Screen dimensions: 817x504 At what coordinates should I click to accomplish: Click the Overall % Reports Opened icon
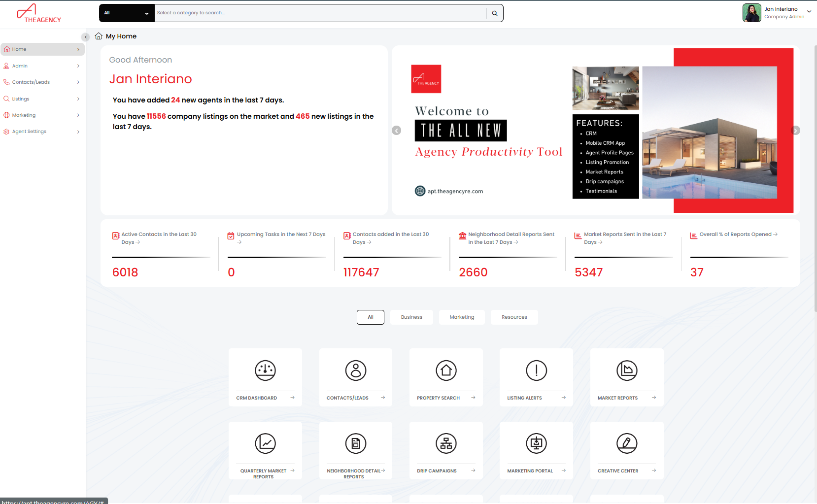694,235
